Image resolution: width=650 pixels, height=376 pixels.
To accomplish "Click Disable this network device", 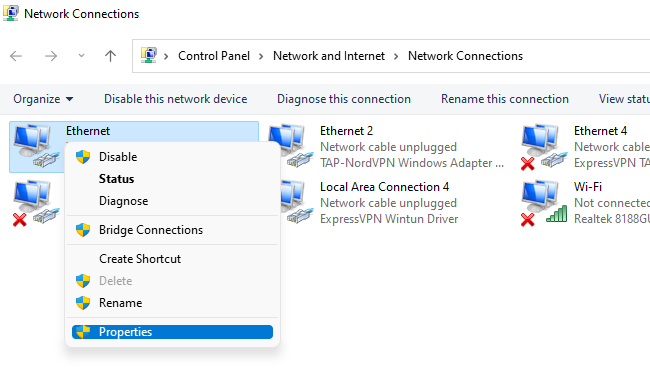I will pos(175,99).
